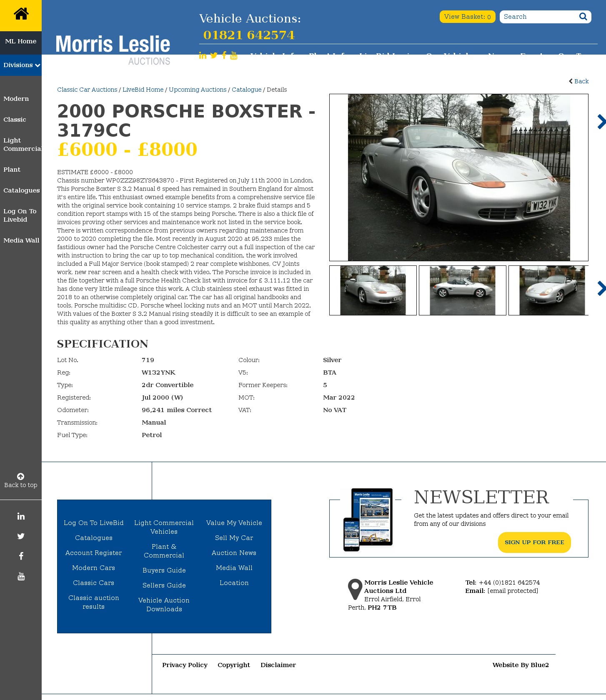Open YouTube icon in the left sidebar
Image resolution: width=606 pixels, height=700 pixels.
21,576
